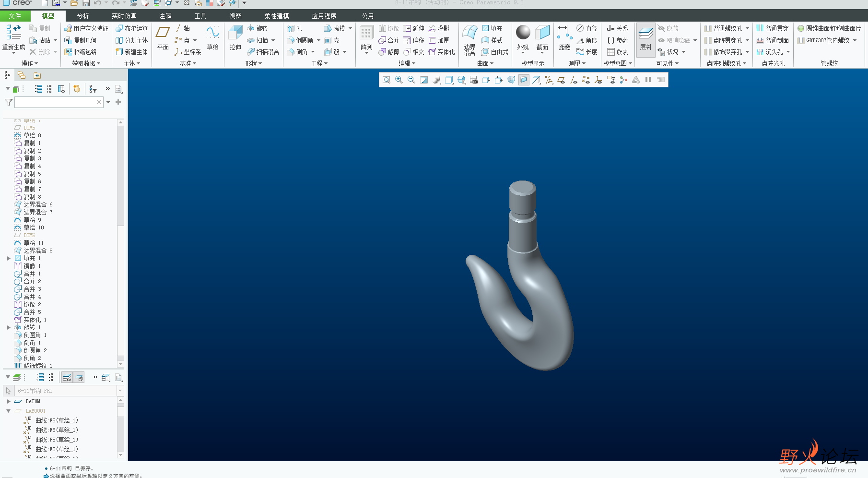Viewport: 868px width, 478px height.
Task: Clear the model tree search with X
Action: click(x=99, y=102)
